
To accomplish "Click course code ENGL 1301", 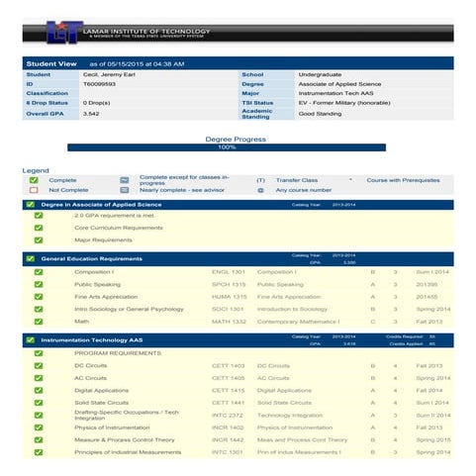I will (229, 272).
